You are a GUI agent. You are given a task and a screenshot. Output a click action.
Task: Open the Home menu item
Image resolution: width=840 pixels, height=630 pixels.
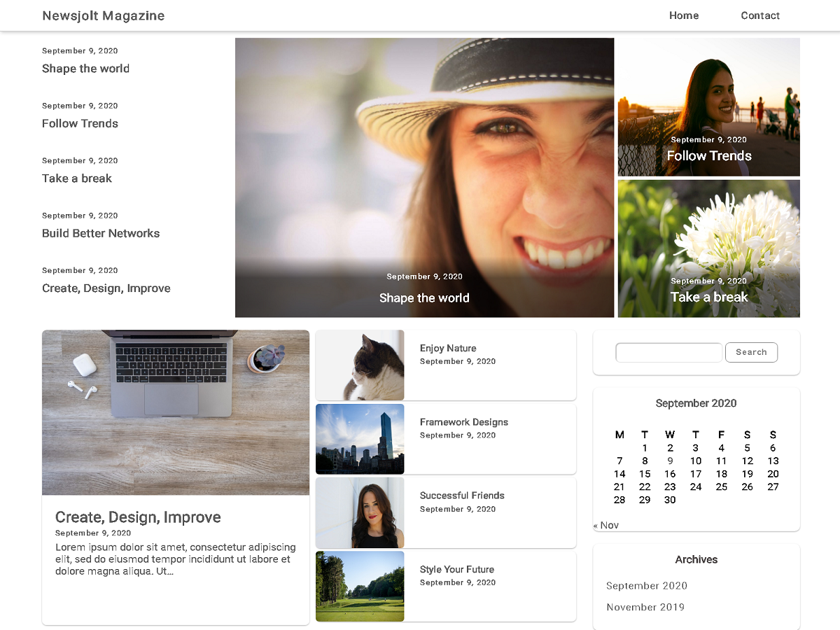click(684, 15)
